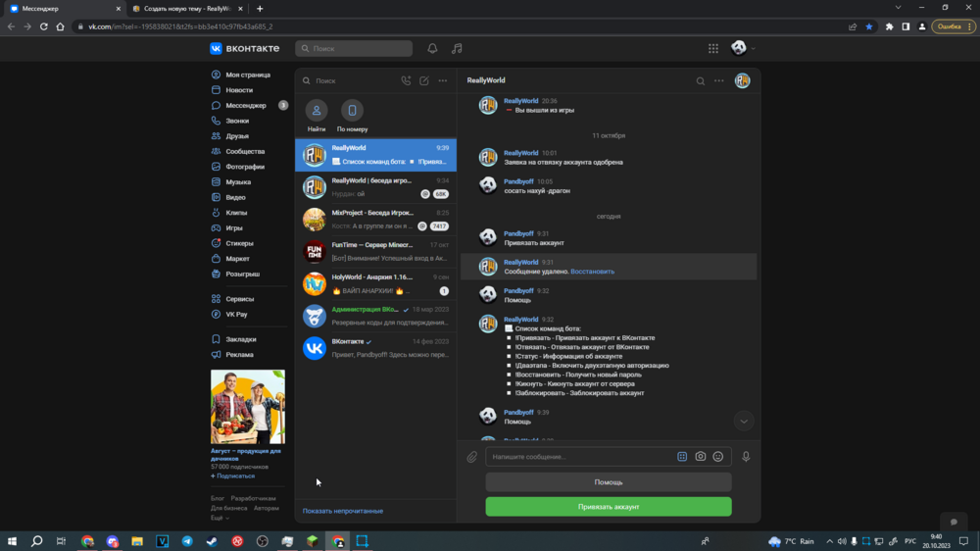Attach a file with paperclip icon
The image size is (980, 551).
coord(472,457)
